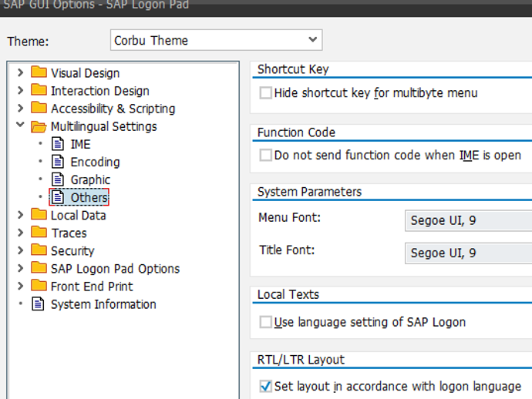Click the Title Font field
532x399 pixels.
coord(467,253)
